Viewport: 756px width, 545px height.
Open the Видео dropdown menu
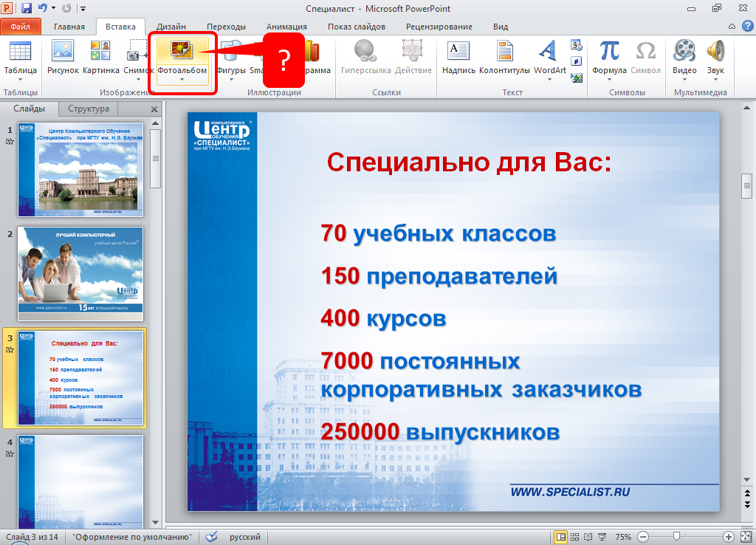[x=684, y=80]
